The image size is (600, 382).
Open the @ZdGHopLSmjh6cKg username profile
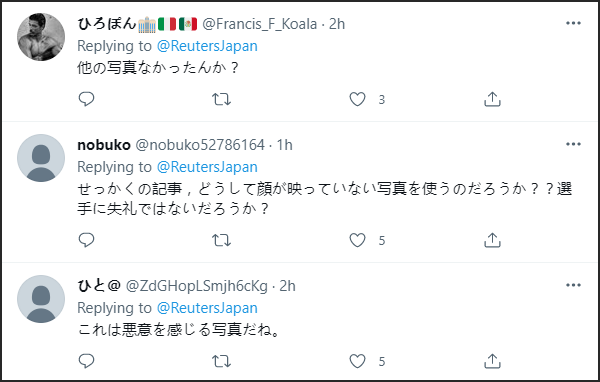[x=197, y=286]
